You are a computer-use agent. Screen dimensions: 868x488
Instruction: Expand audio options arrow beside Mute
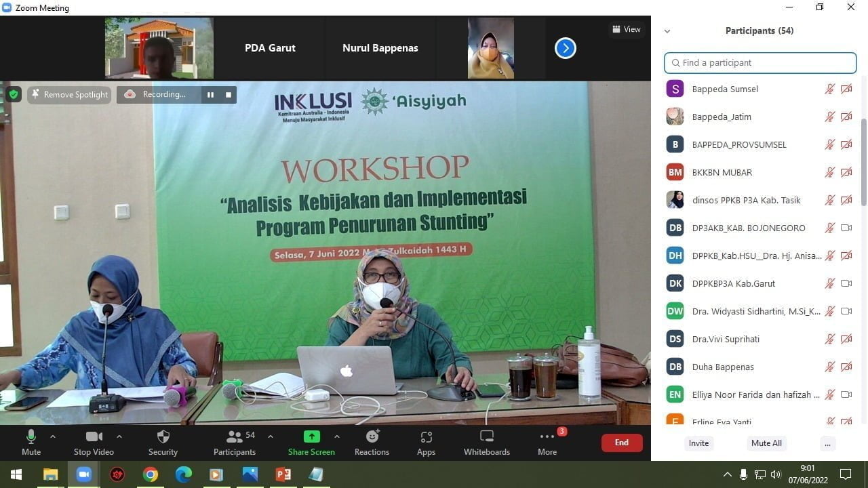[x=53, y=436]
